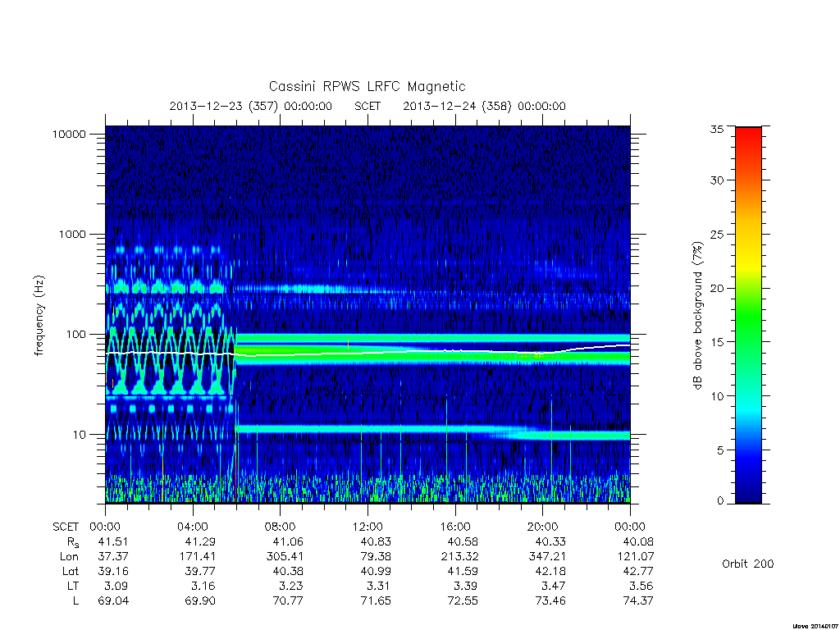
Task: Click the 15 dB colorbar tick label
Action: (716, 342)
